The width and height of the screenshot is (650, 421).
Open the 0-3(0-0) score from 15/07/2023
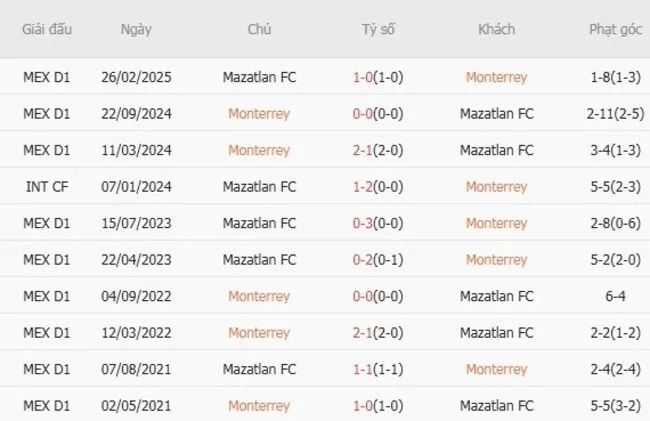point(378,223)
